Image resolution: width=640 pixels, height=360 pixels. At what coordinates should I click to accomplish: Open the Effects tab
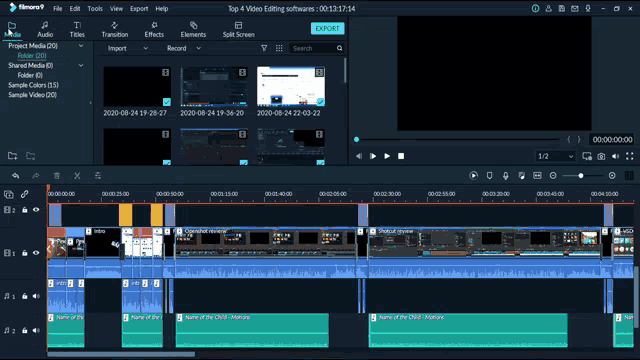154,29
